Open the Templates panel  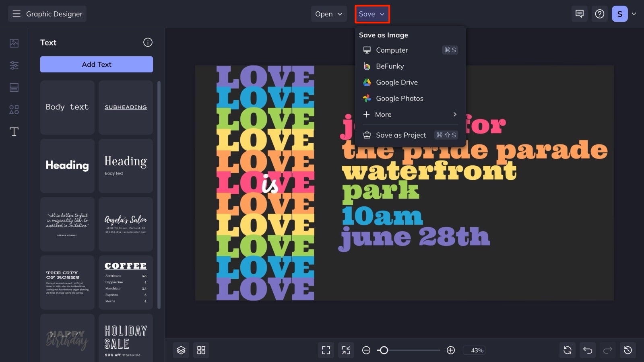point(14,87)
